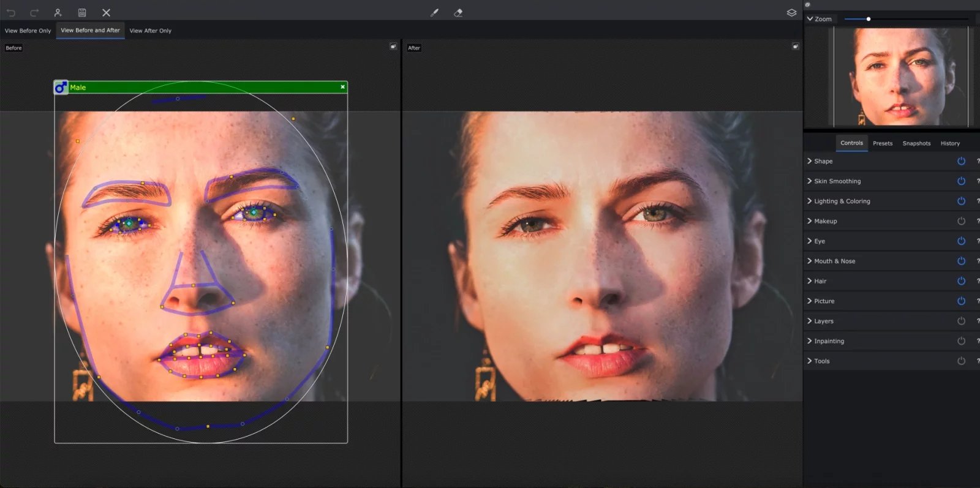Open the Snapshots tab

[x=916, y=143]
